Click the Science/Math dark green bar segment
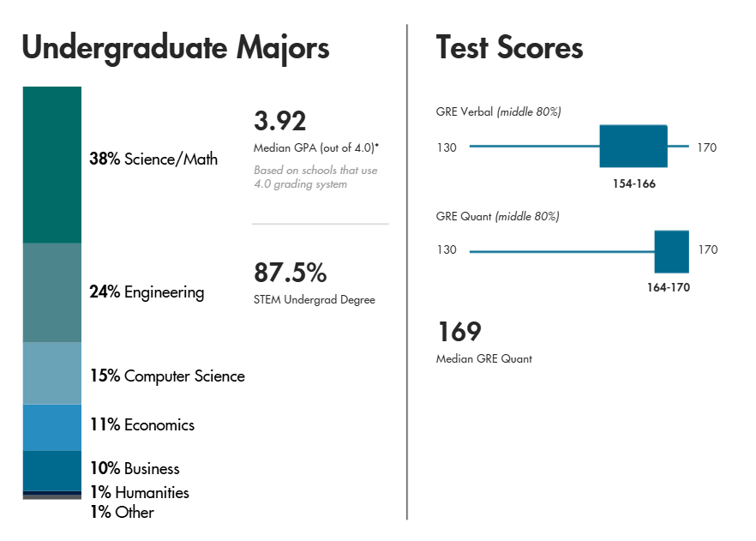Screen dimensions: 756x541 click(x=52, y=165)
